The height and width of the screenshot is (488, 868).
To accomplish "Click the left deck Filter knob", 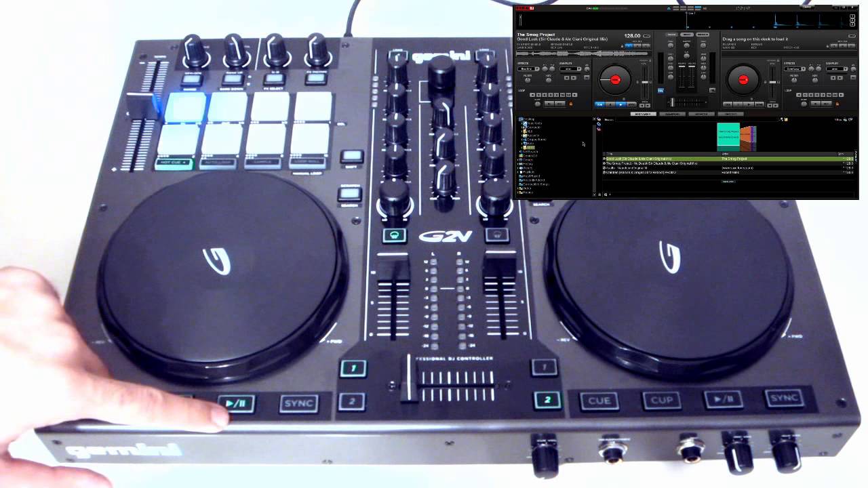I will click(x=526, y=80).
